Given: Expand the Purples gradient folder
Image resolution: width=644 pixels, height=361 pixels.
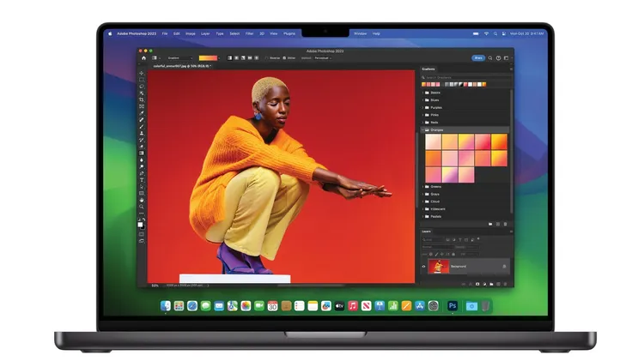Looking at the screenshot, I should coord(423,107).
